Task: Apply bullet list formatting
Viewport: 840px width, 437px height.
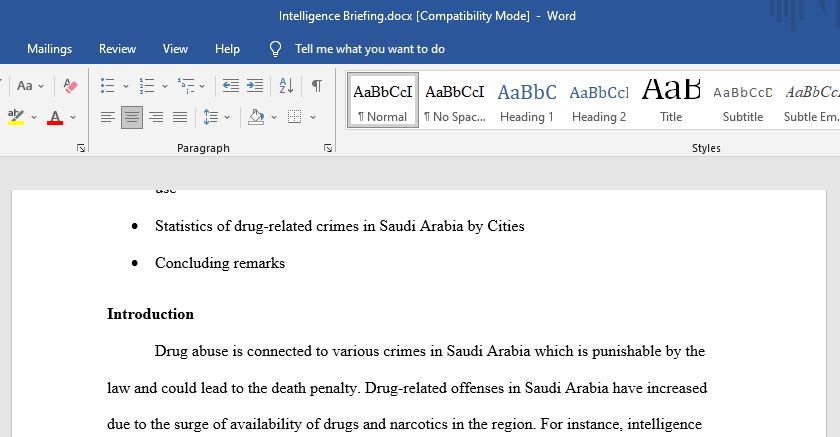Action: [108, 86]
